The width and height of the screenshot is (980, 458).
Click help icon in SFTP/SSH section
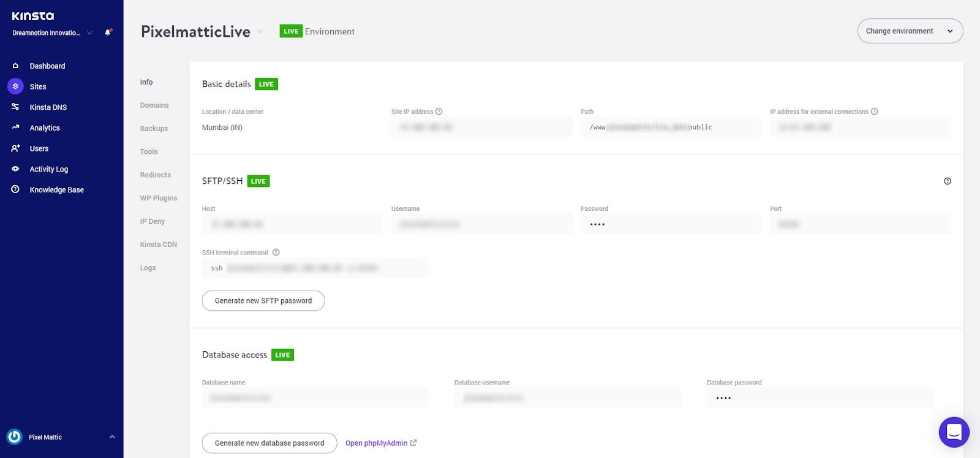click(x=948, y=181)
